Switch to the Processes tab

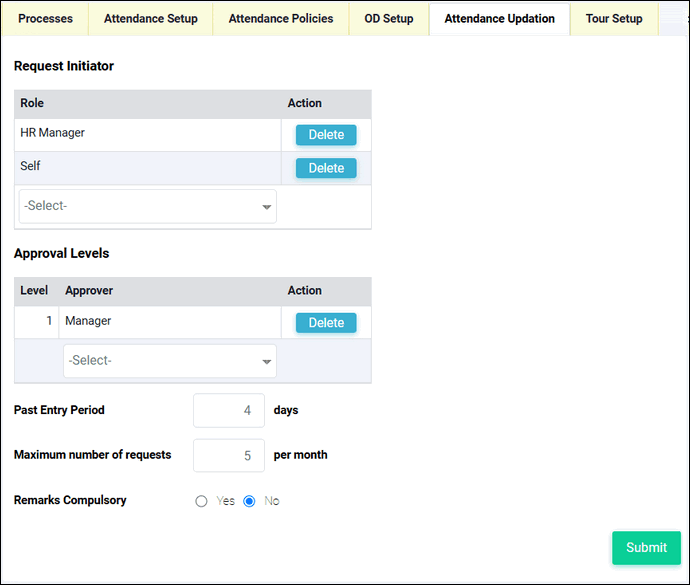tap(45, 19)
